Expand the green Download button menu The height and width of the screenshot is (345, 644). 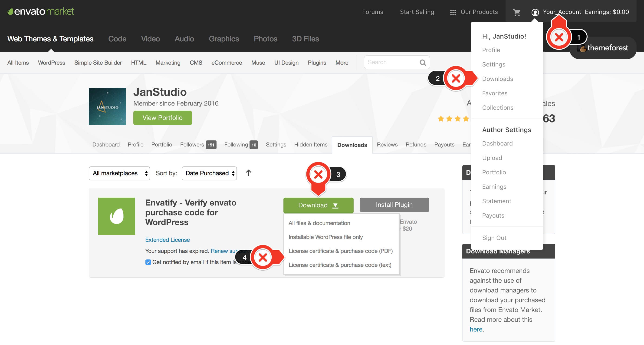coord(318,205)
